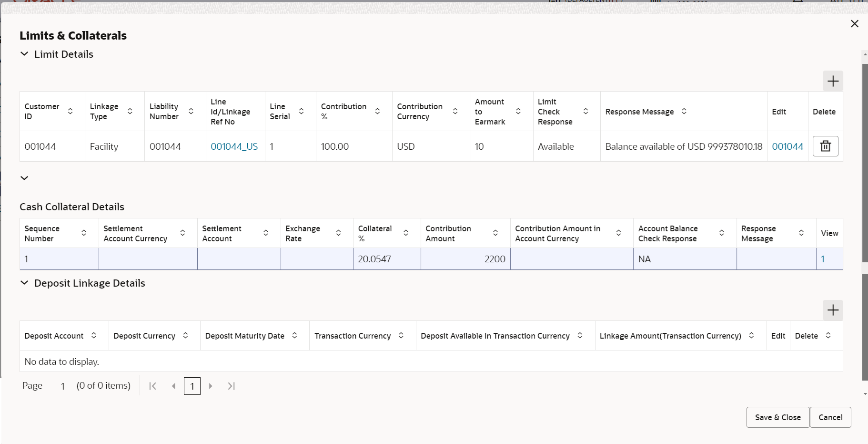
Task: Select the Facility linkage type cell
Action: point(115,146)
